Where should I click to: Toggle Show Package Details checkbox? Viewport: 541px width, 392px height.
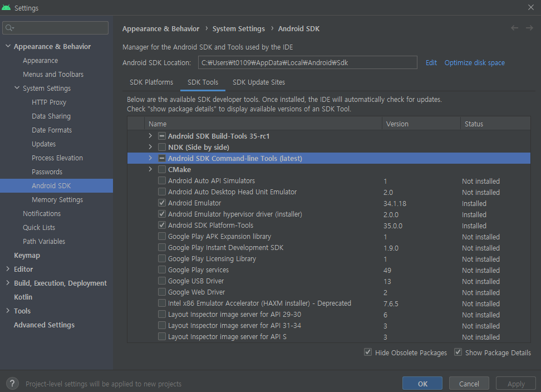458,352
